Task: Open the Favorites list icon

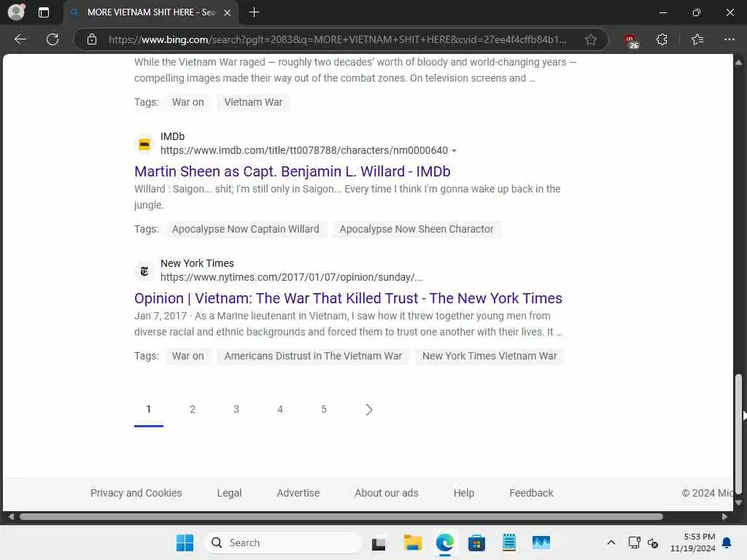Action: (x=697, y=39)
